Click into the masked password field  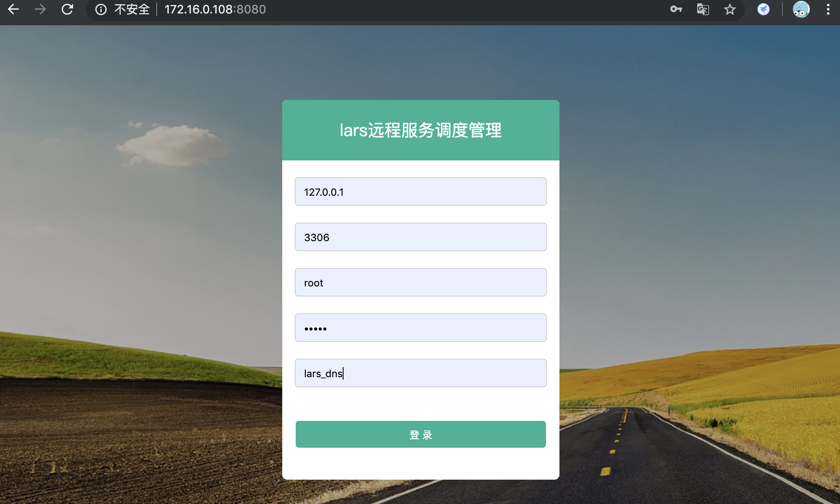coord(420,328)
